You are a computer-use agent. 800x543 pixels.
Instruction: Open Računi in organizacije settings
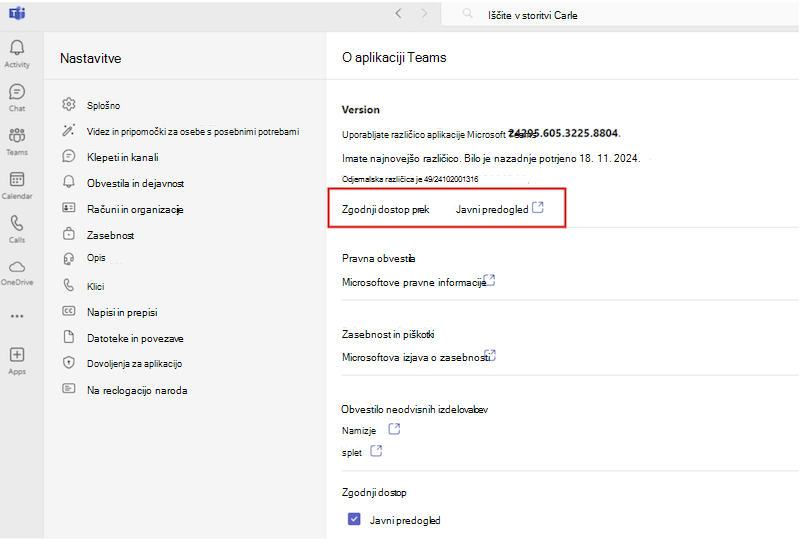(x=135, y=209)
